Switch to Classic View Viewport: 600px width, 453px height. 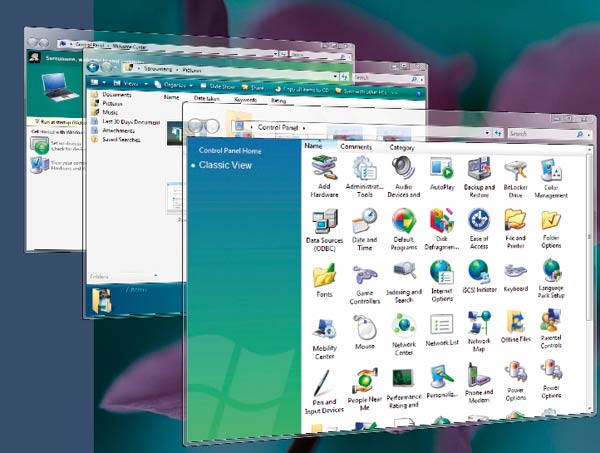tap(225, 165)
